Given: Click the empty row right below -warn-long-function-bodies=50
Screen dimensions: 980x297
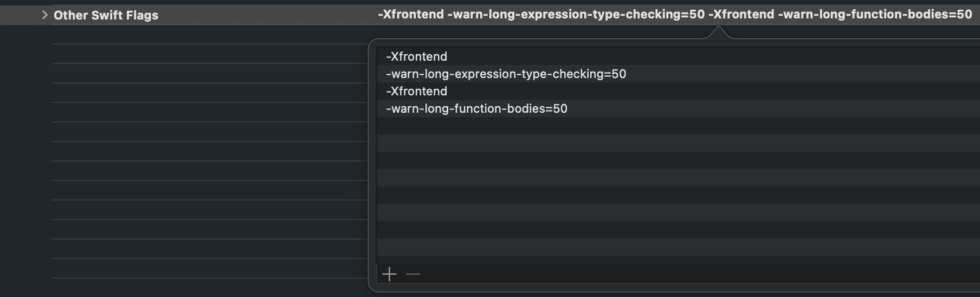Looking at the screenshot, I should coord(542,126).
